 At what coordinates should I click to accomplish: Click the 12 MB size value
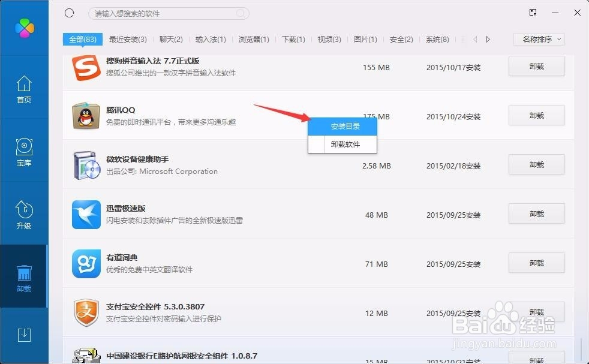[377, 314]
